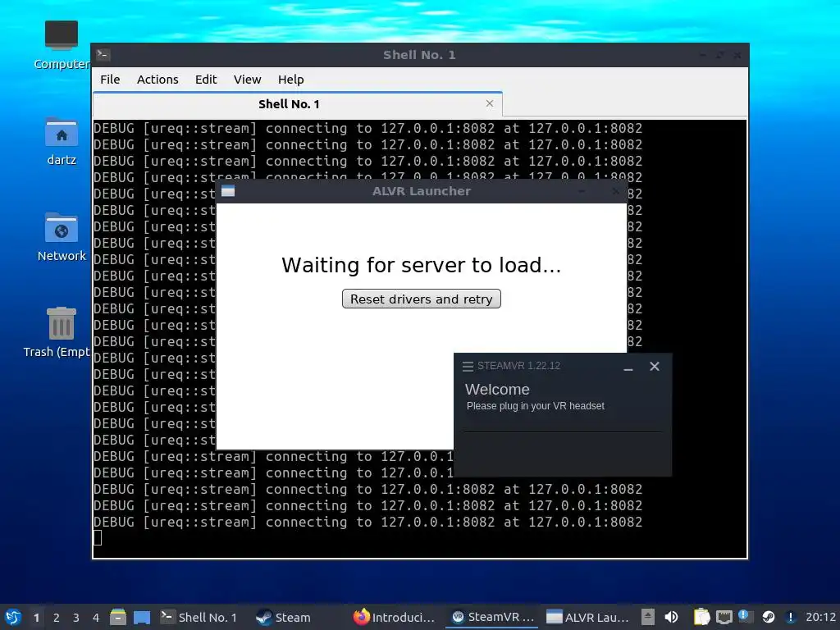840x630 pixels.
Task: Click the ALVR Launcher window icon
Action: coord(228,191)
